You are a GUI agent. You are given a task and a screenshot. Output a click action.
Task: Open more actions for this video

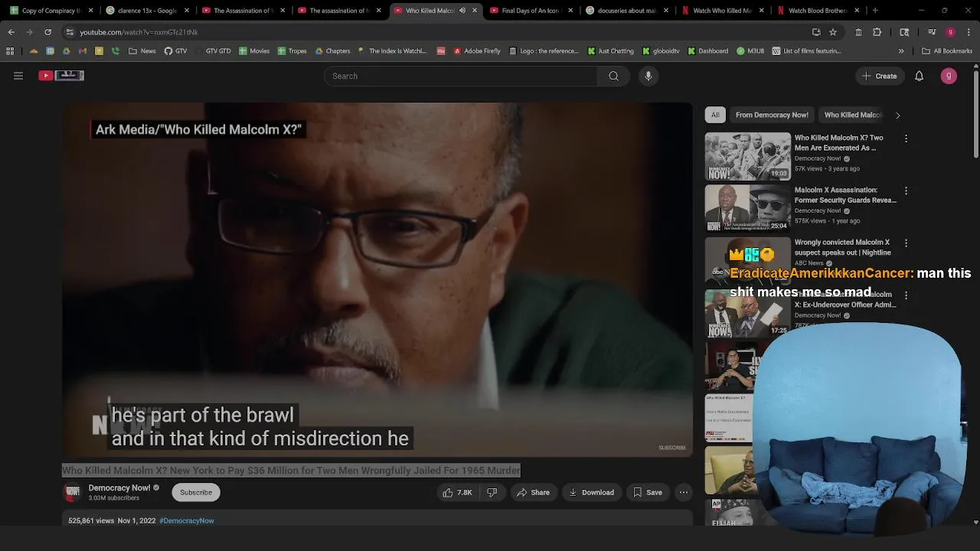[684, 492]
